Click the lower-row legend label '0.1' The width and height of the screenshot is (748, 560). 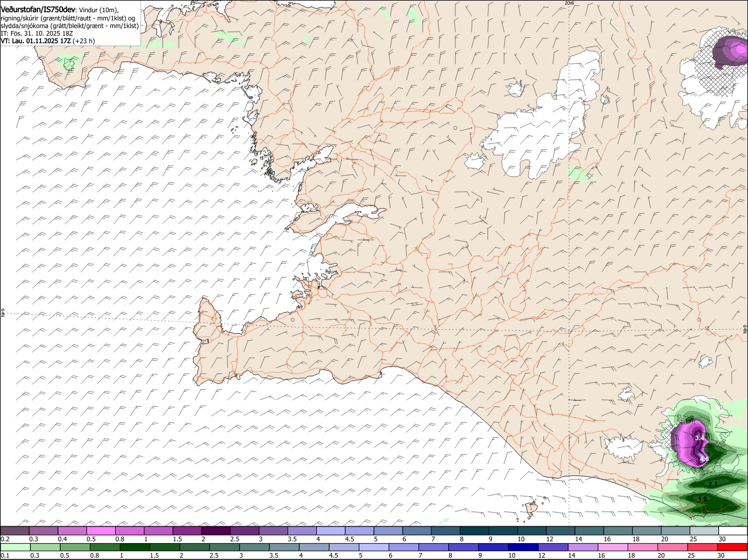(x=5, y=555)
